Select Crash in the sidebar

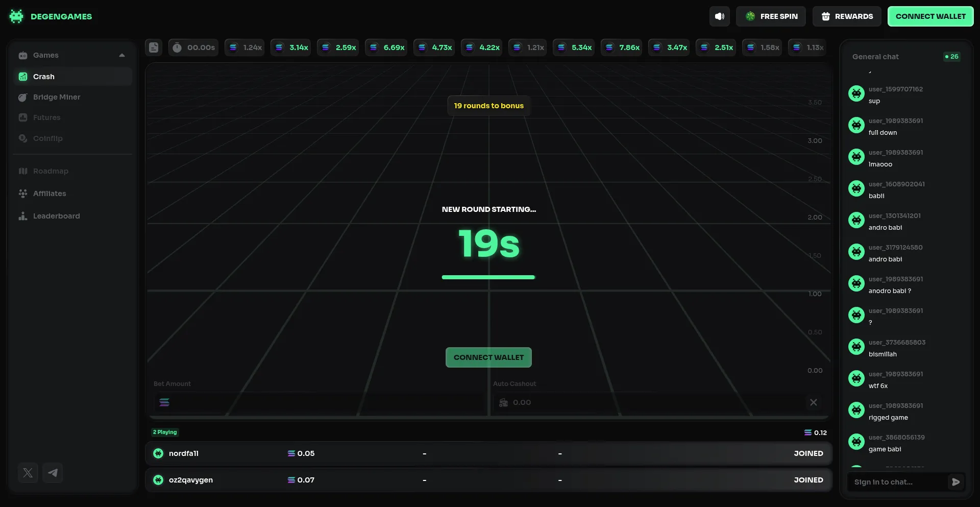click(x=44, y=77)
